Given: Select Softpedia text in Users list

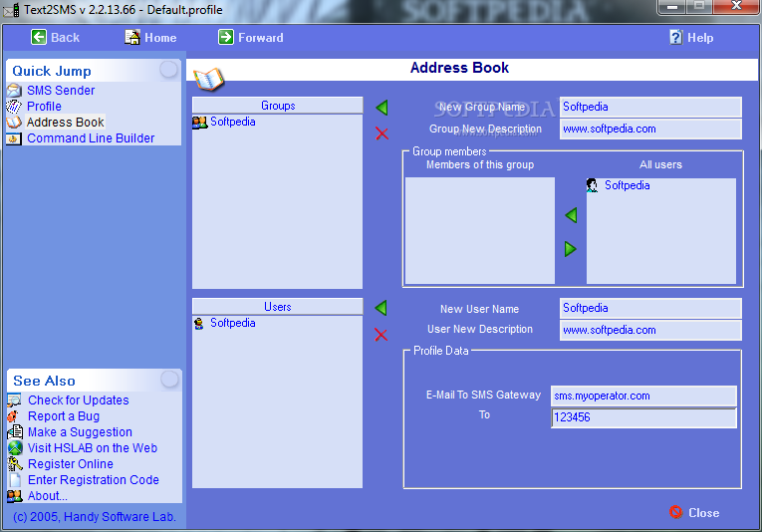Looking at the screenshot, I should pyautogui.click(x=233, y=323).
